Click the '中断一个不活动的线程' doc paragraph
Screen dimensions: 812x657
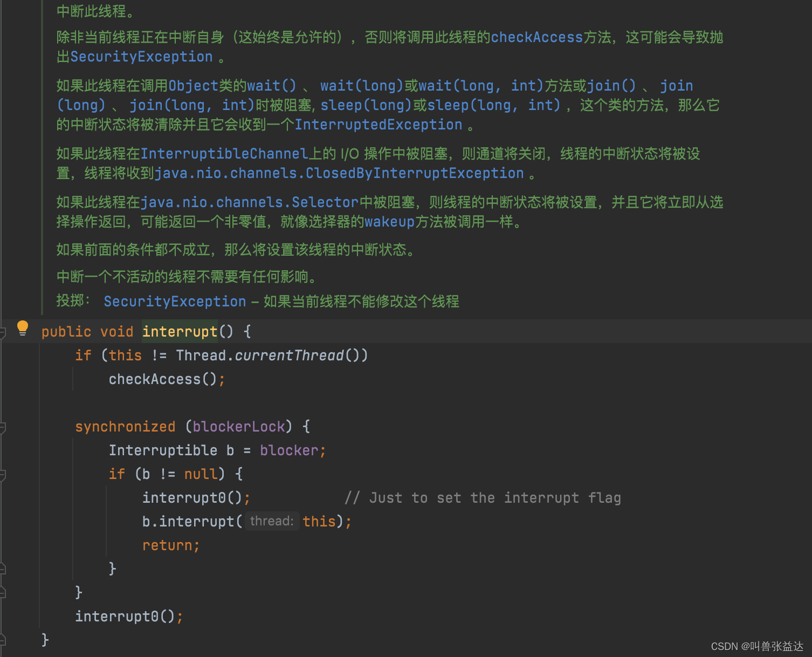click(188, 277)
